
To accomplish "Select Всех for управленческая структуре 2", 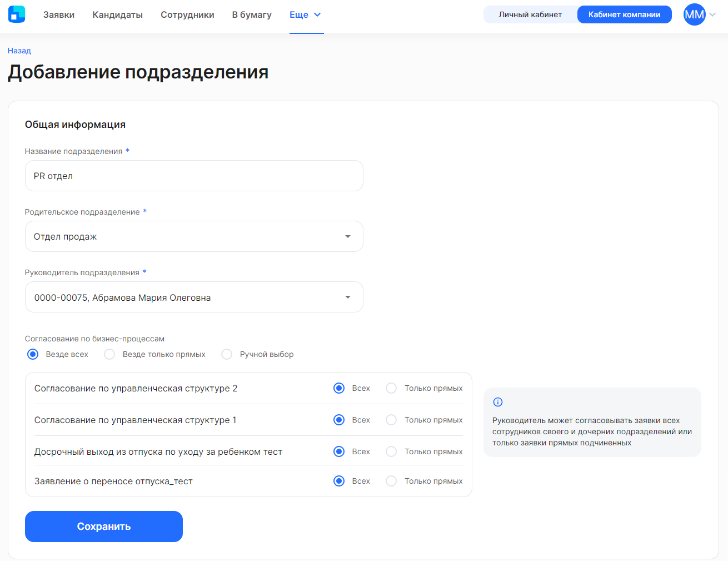I will pos(339,388).
